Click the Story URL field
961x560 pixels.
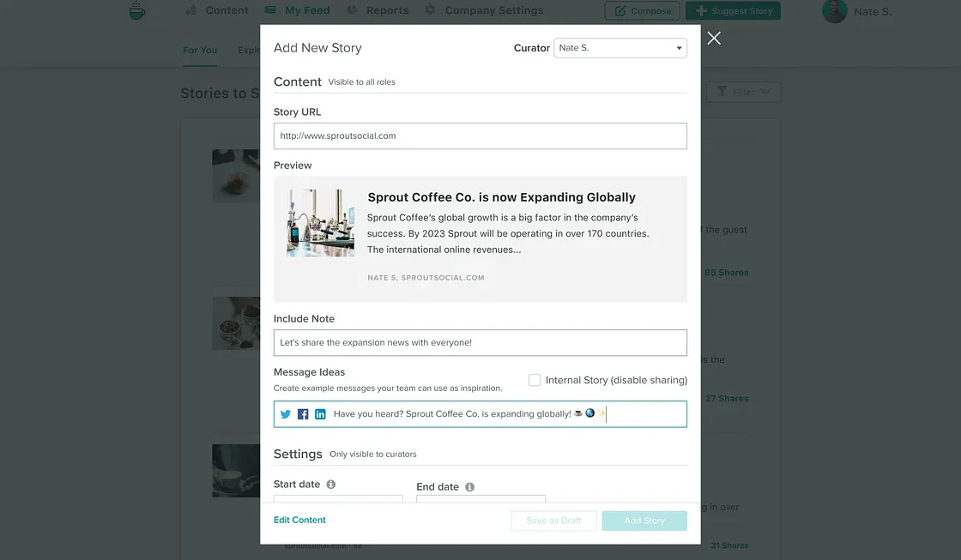click(x=480, y=136)
